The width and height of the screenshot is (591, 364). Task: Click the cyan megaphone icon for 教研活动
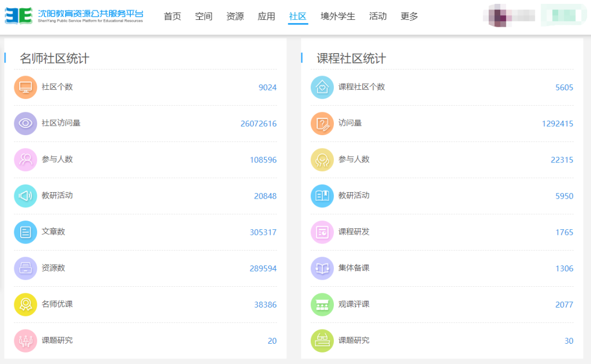point(25,195)
